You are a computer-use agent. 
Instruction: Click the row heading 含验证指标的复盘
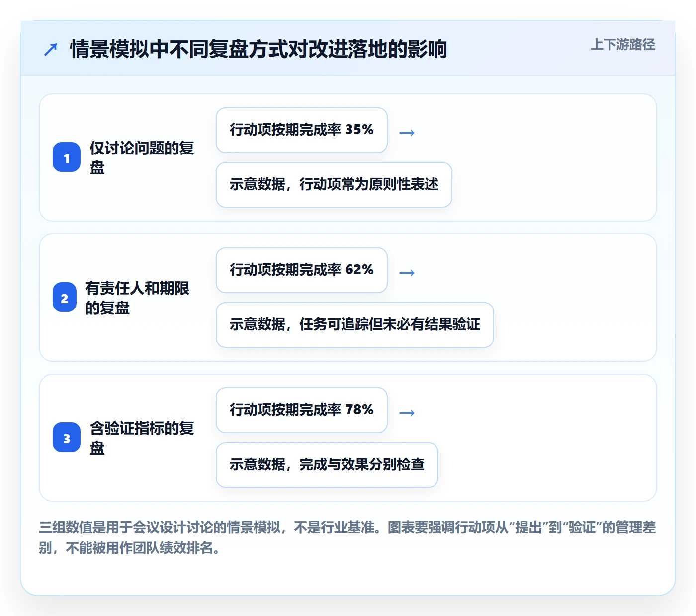click(142, 438)
